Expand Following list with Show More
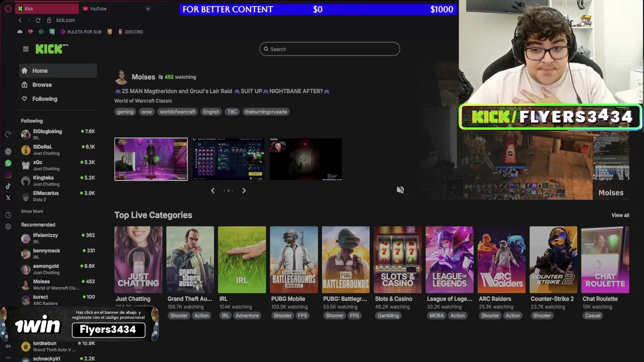Image resolution: width=644 pixels, height=362 pixels. (x=32, y=211)
